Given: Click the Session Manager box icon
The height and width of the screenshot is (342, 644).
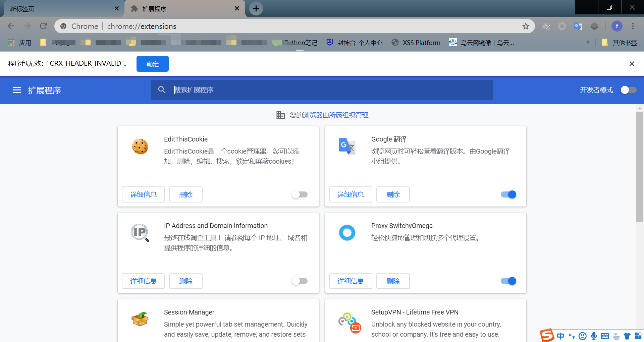Looking at the screenshot, I should coord(140,319).
